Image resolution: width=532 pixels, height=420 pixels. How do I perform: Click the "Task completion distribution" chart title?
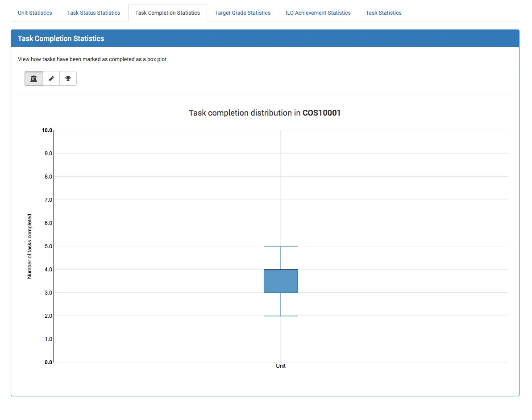(265, 113)
